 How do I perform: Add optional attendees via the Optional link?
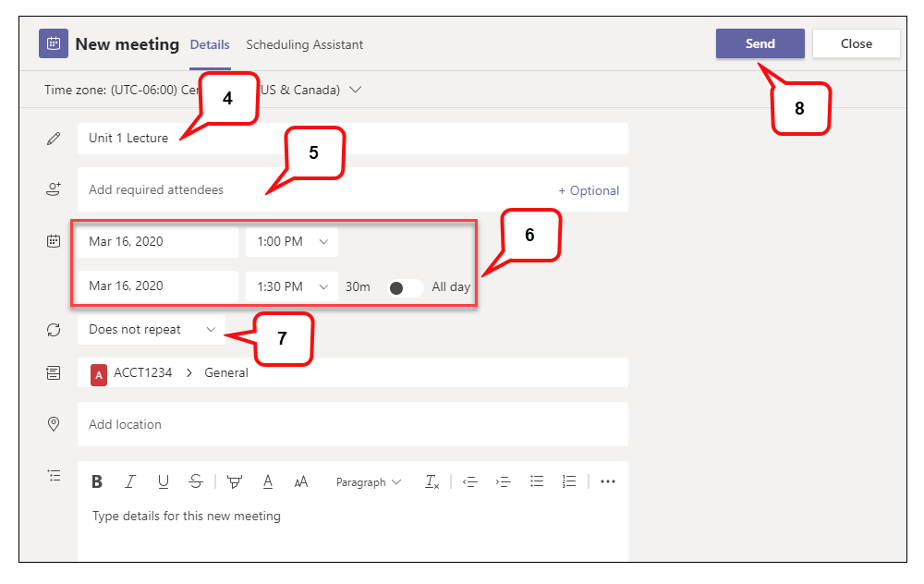tap(589, 190)
